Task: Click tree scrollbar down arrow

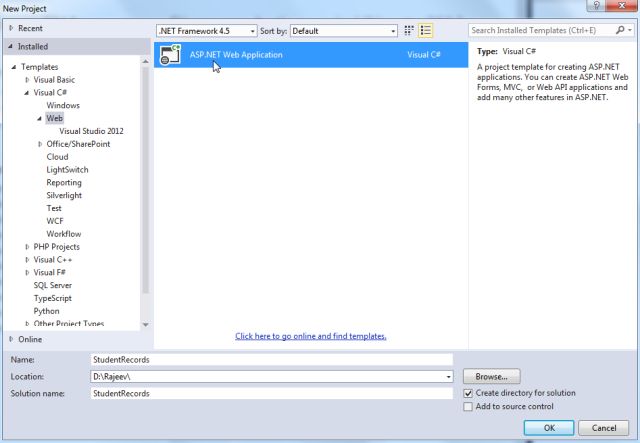Action: point(145,325)
